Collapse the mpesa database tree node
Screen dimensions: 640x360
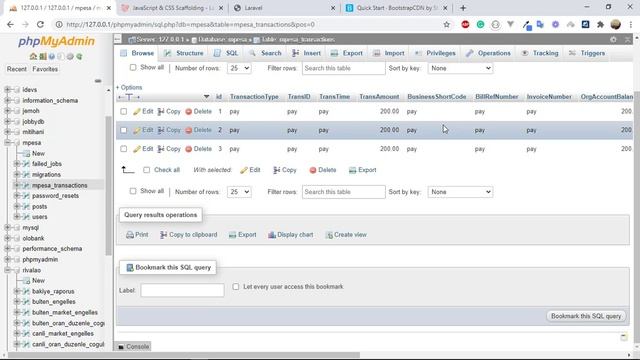pyautogui.click(x=7, y=143)
